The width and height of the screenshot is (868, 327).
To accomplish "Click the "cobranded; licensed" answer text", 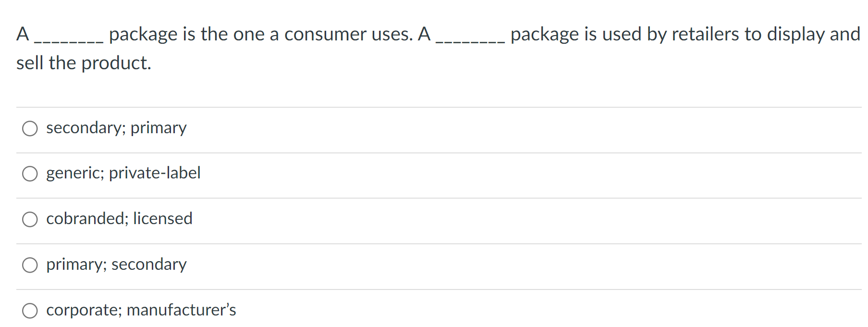I will pos(120,219).
